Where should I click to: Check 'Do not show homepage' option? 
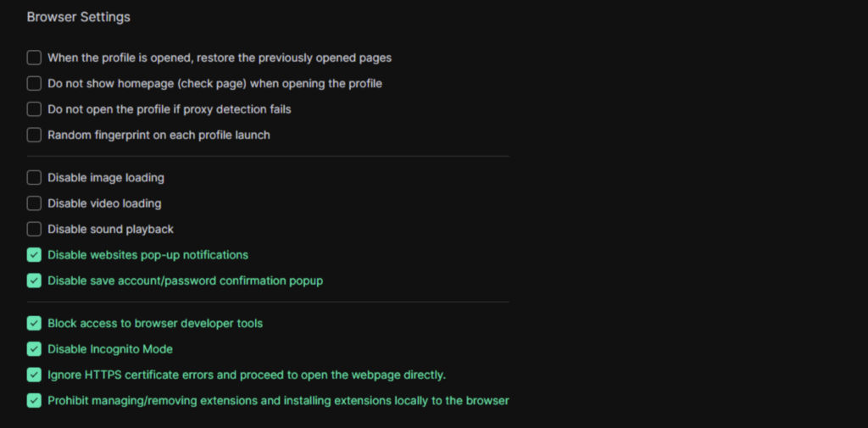click(34, 84)
